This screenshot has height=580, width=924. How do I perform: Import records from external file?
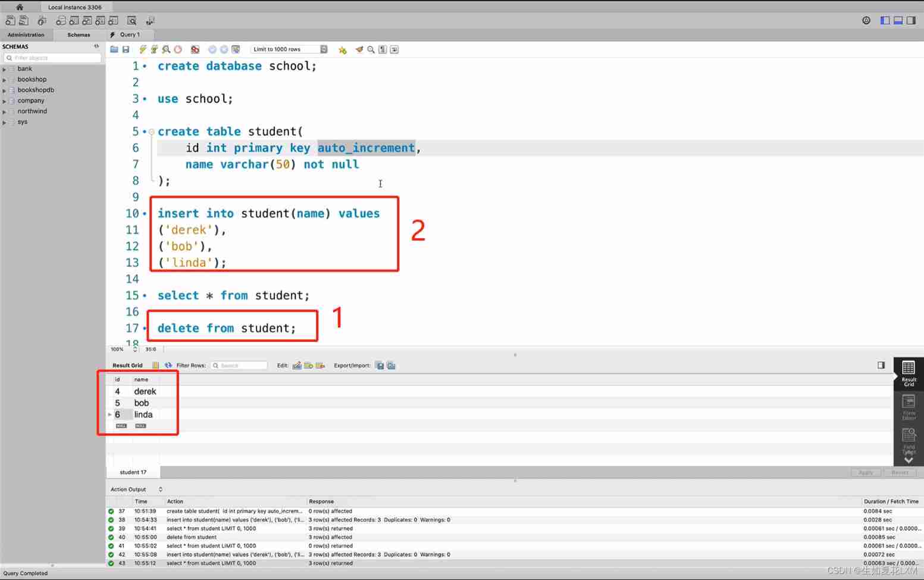pyautogui.click(x=391, y=365)
